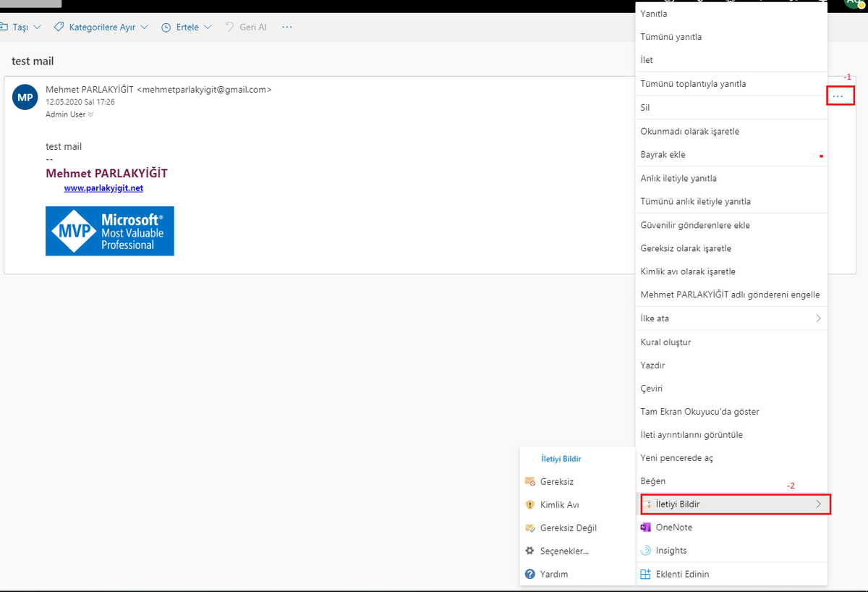Viewport: 868px width, 592px height.
Task: Click the Microsoft MVP logo image
Action: 110,231
